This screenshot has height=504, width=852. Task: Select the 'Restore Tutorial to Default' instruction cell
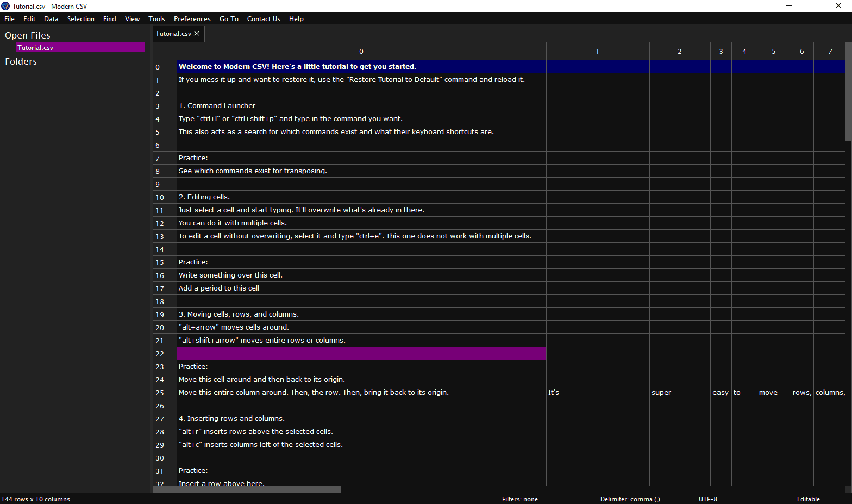[x=361, y=80]
